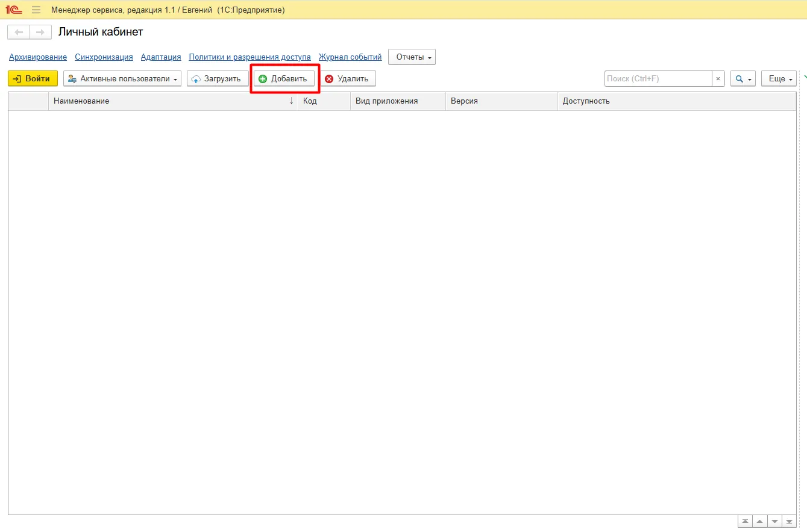This screenshot has width=807, height=532.
Task: Clear the search field with the x icon
Action: point(718,79)
